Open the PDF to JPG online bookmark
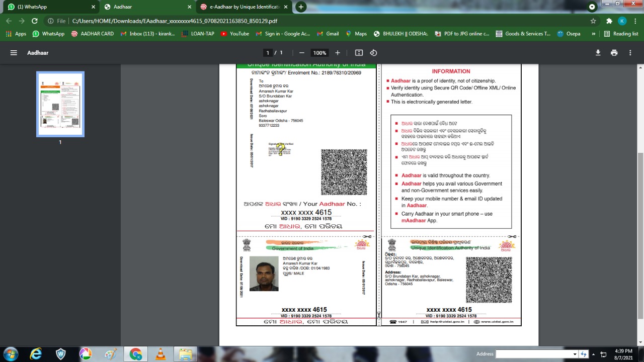Image resolution: width=644 pixels, height=362 pixels. tap(462, 34)
